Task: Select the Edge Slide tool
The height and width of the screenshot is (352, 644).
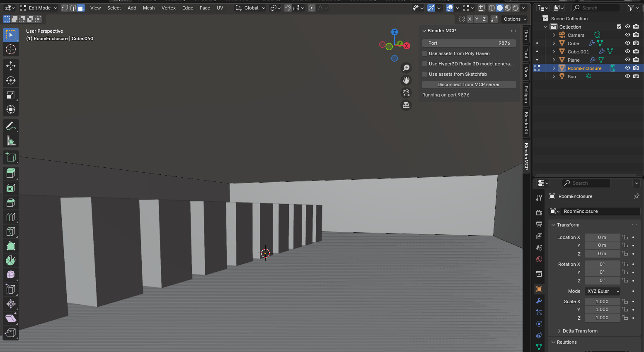Action: coord(11,289)
